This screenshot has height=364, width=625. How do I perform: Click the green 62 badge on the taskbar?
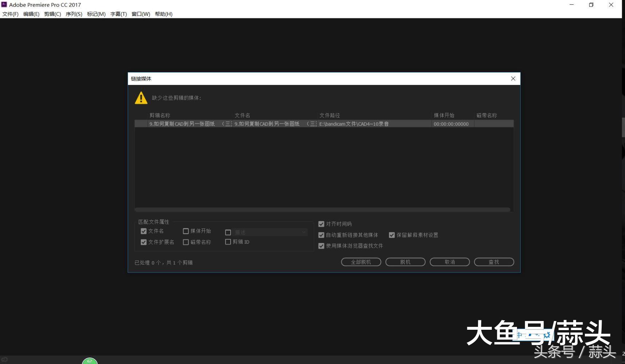[90, 361]
